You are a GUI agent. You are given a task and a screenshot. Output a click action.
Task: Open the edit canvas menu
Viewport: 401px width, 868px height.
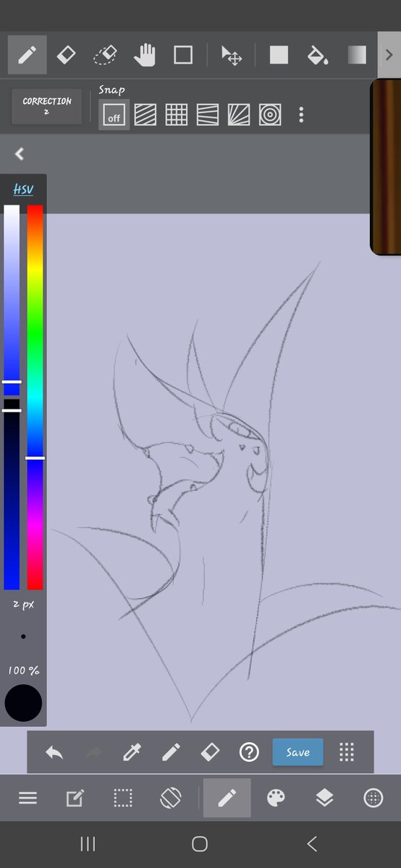pos(75,798)
